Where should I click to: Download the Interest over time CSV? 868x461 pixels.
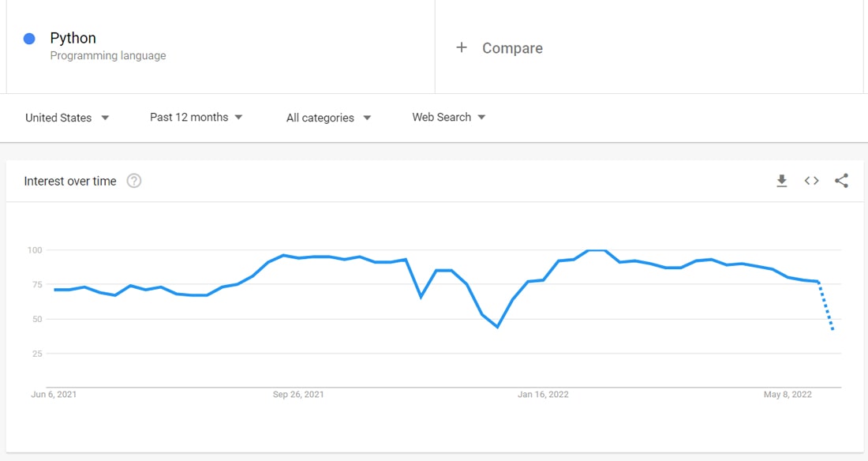(781, 181)
